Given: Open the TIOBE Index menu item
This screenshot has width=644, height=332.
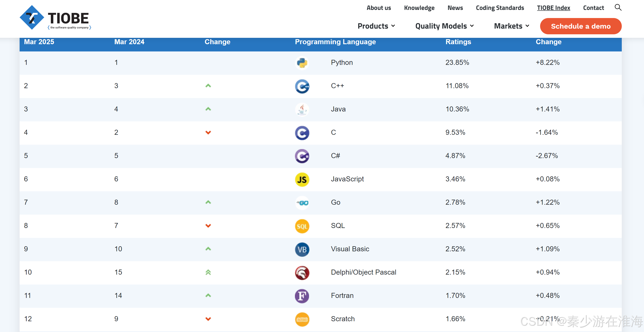Looking at the screenshot, I should pos(553,8).
